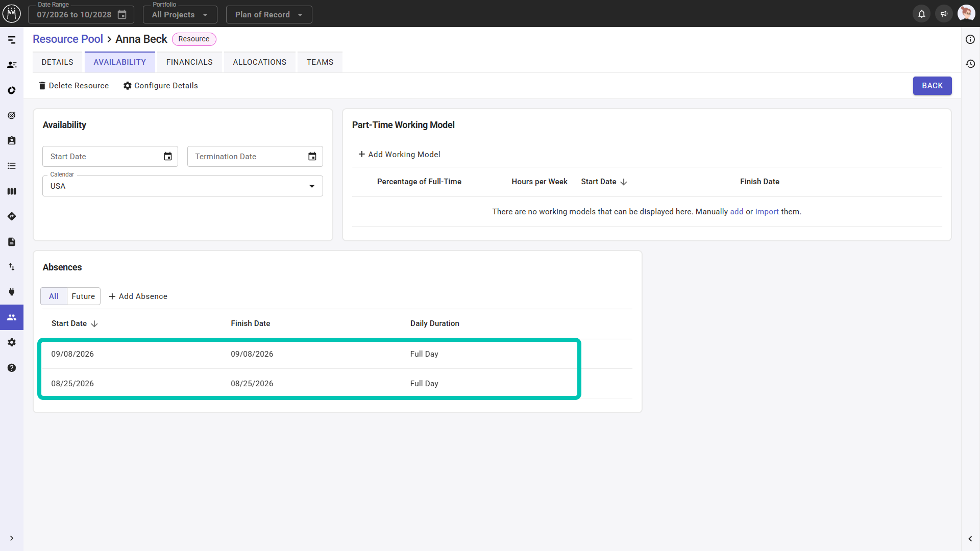Click Delete Resource
Viewport: 980px width, 551px height.
(x=74, y=86)
